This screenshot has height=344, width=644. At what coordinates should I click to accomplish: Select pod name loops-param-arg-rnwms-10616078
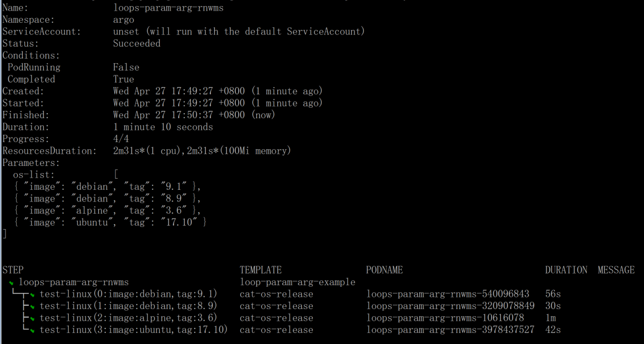(x=445, y=318)
